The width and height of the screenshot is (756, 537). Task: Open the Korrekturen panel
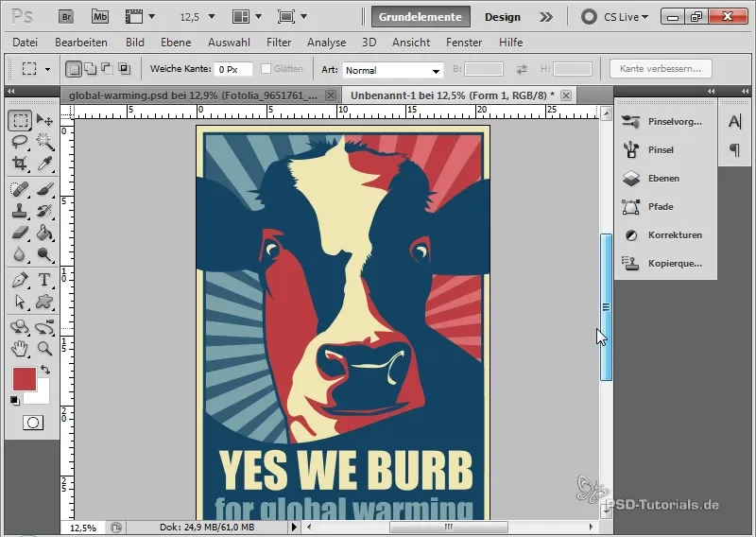click(675, 235)
